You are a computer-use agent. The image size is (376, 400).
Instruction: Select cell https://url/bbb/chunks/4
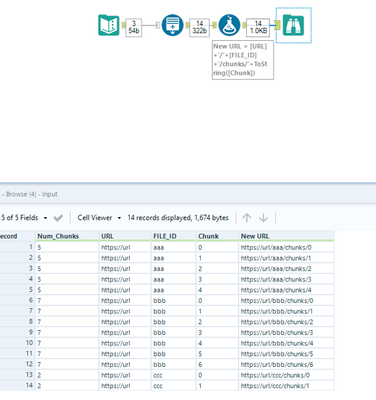286,343
